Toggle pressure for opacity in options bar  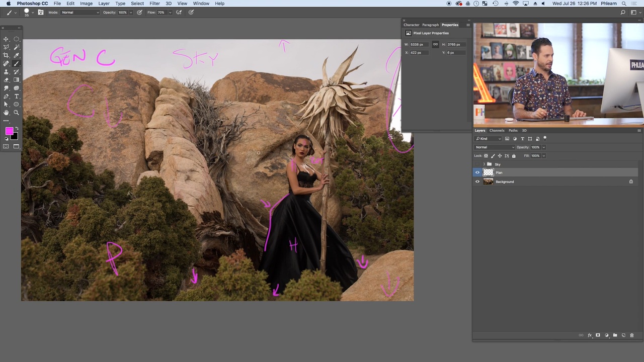click(x=139, y=12)
